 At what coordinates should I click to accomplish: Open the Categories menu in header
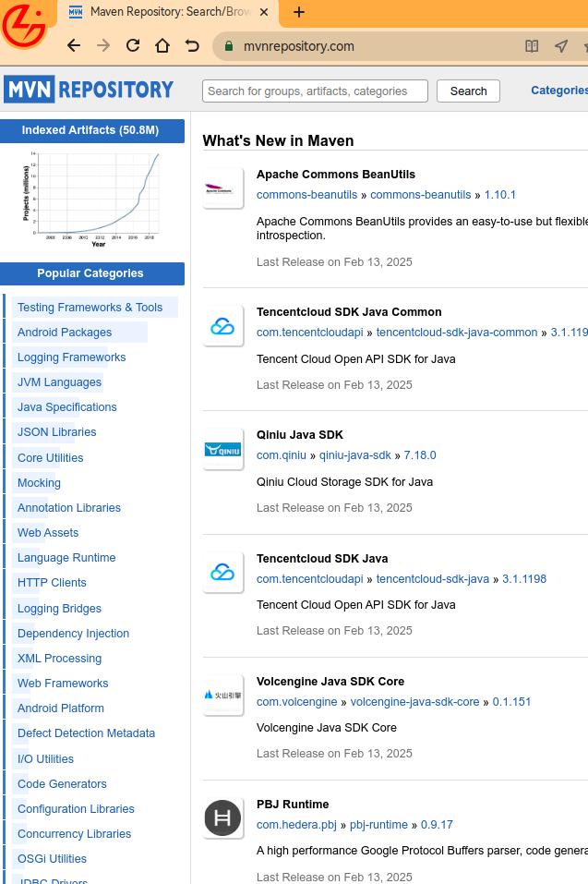point(558,91)
